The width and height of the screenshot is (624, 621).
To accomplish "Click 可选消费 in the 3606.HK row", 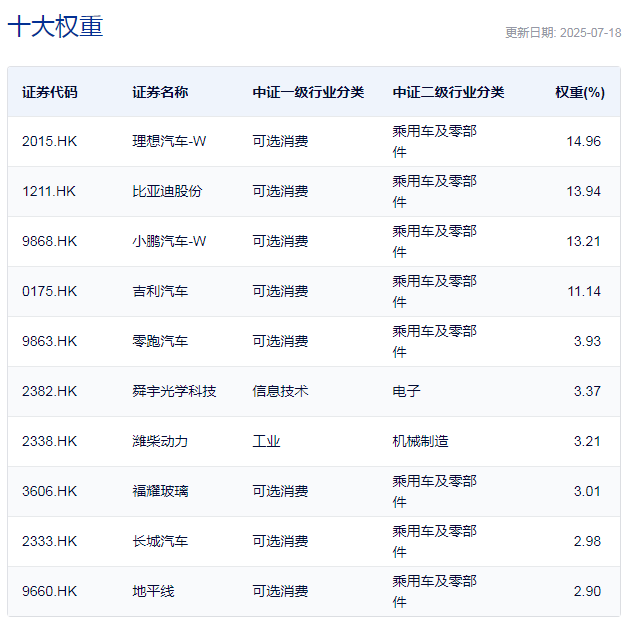I will tap(281, 491).
